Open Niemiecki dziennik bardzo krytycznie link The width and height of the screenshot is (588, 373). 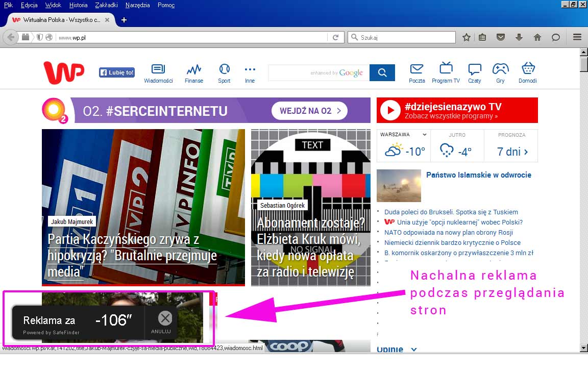click(453, 242)
